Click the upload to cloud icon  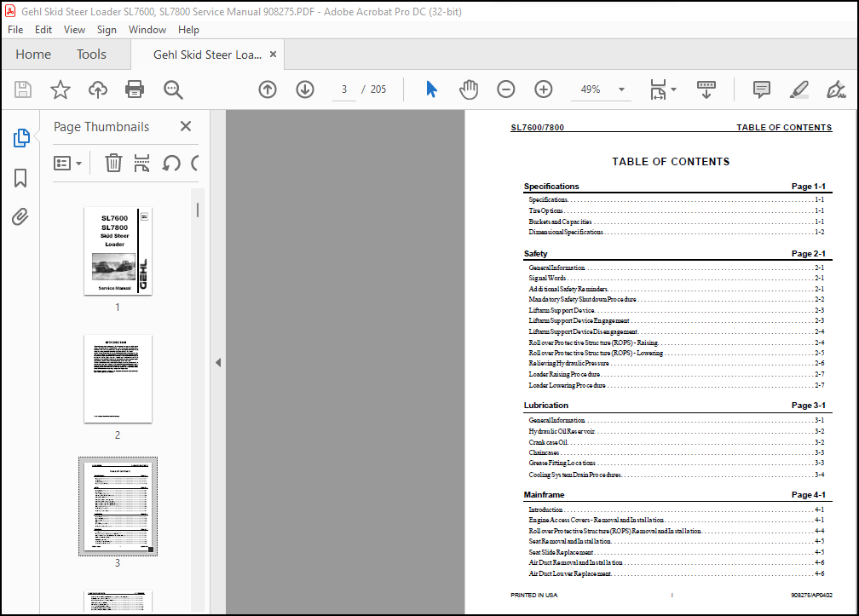[97, 89]
